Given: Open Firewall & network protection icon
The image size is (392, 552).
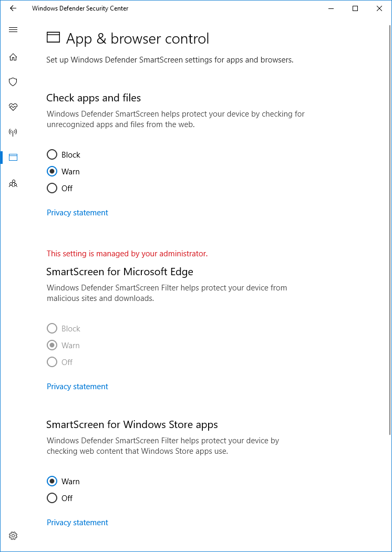Looking at the screenshot, I should pyautogui.click(x=13, y=132).
